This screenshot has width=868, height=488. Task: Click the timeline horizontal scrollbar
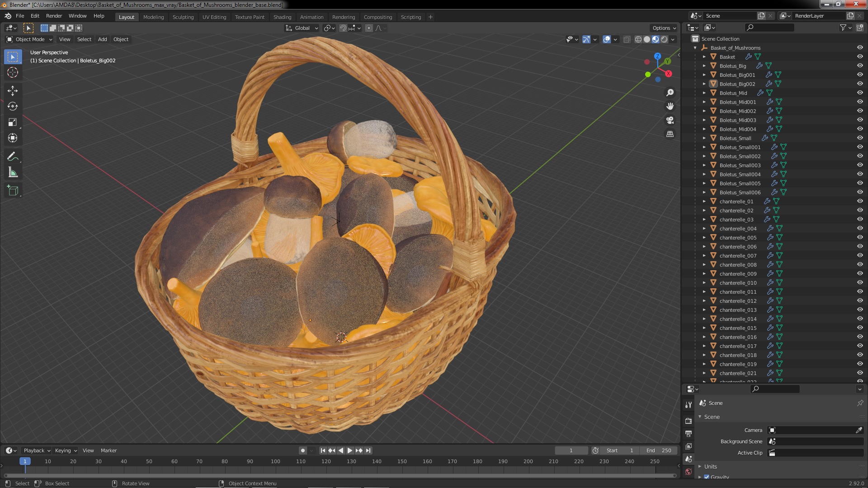(x=340, y=475)
